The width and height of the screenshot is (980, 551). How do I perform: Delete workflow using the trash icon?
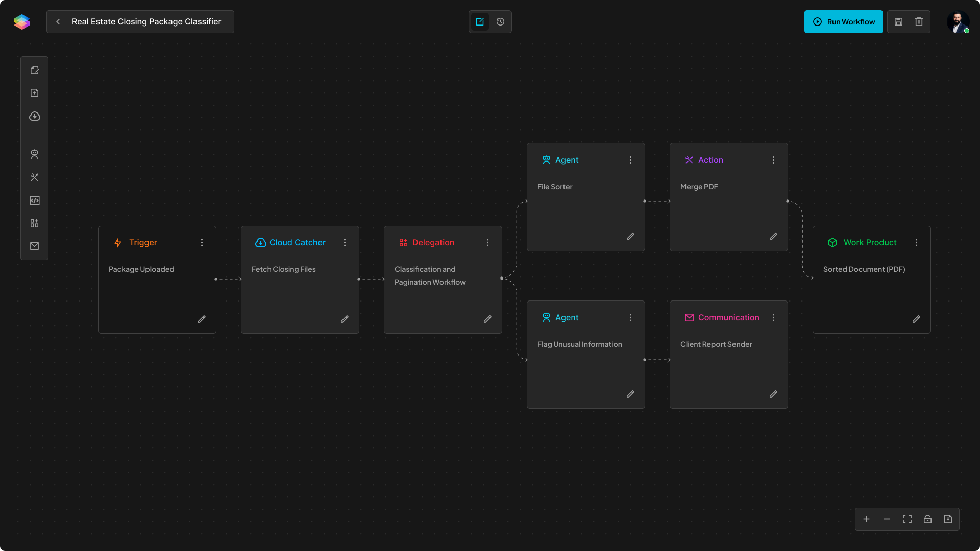pyautogui.click(x=919, y=22)
